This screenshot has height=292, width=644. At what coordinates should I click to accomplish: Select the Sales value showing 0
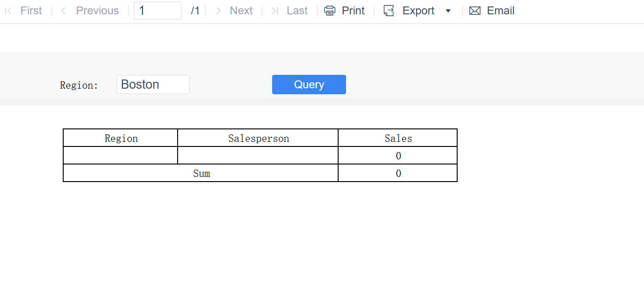(x=398, y=156)
